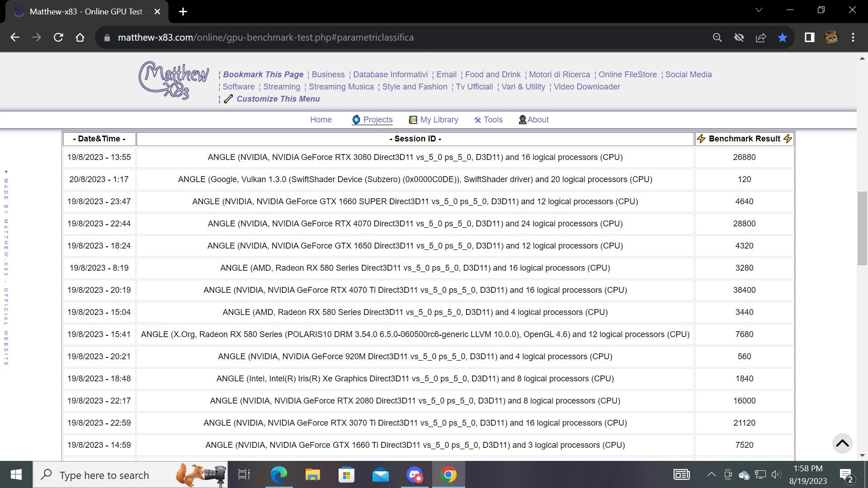Open the Mail app from taskbar
The width and height of the screenshot is (868, 488).
coord(381,474)
